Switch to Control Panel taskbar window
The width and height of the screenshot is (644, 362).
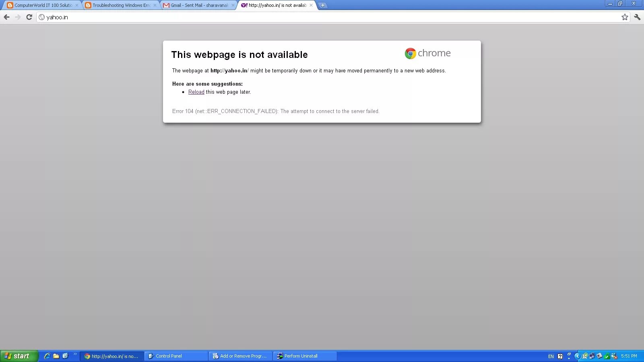(x=176, y=356)
